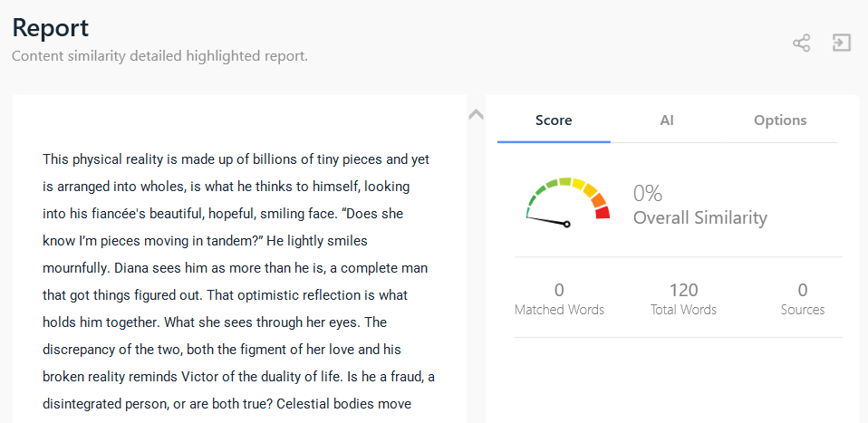This screenshot has width=868, height=423.
Task: Click the red segment of the gauge
Action: click(603, 213)
